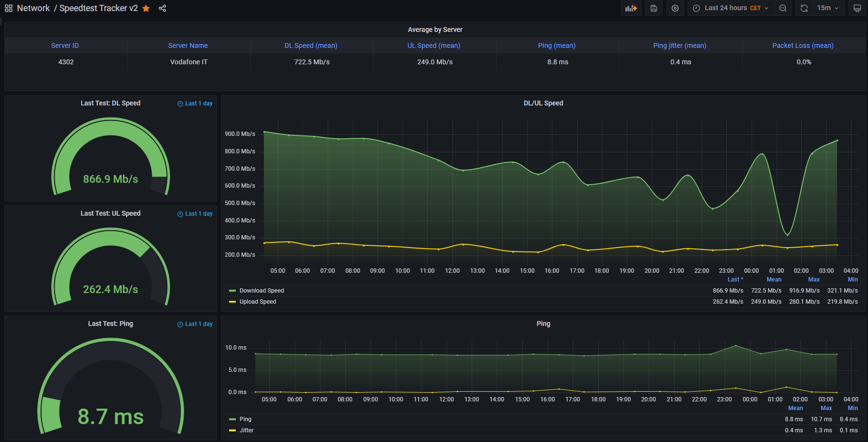Click the Network folder breadcrumb
Image resolution: width=868 pixels, height=442 pixels.
pos(33,8)
